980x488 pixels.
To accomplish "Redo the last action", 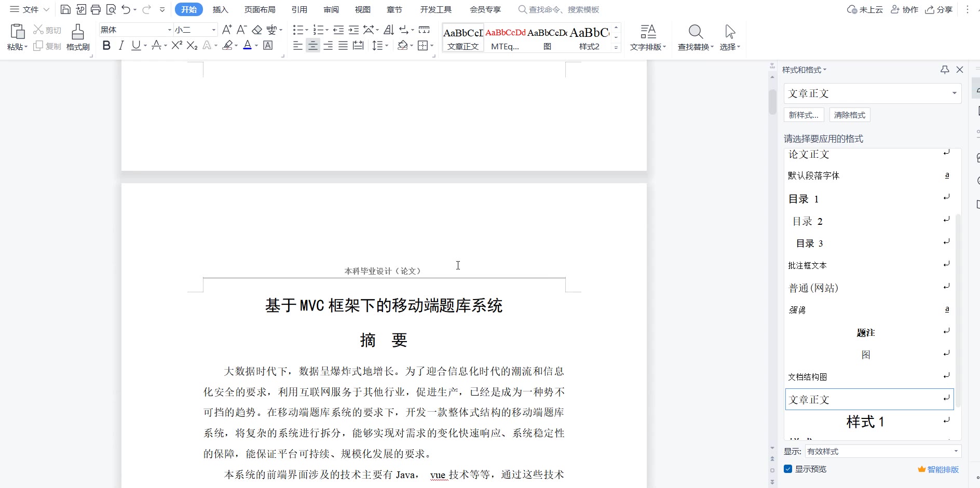I will (146, 9).
